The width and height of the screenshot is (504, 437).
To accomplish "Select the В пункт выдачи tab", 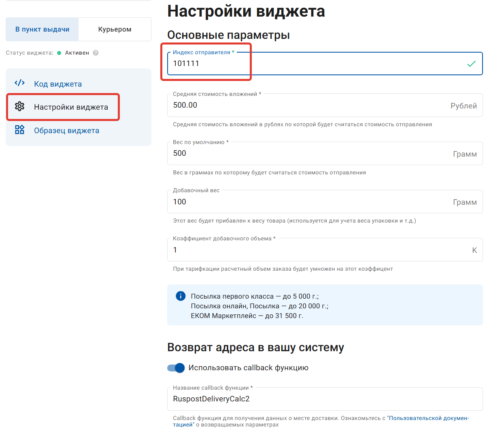I will coord(42,29).
